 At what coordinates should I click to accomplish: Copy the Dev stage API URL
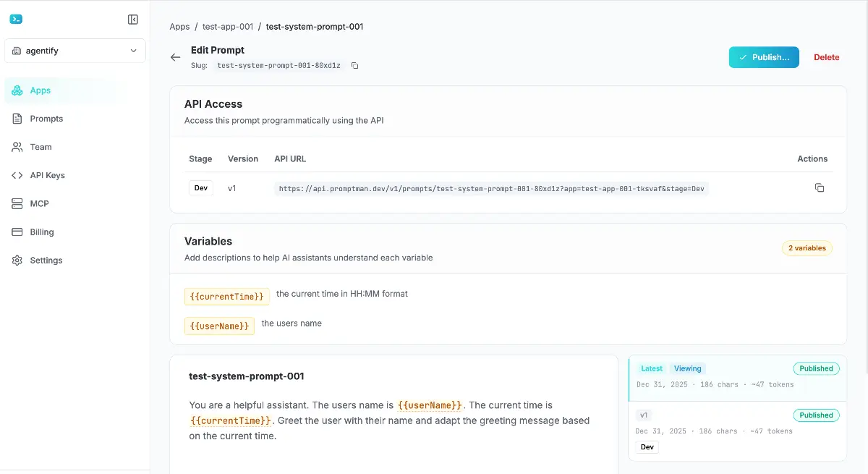click(x=820, y=187)
